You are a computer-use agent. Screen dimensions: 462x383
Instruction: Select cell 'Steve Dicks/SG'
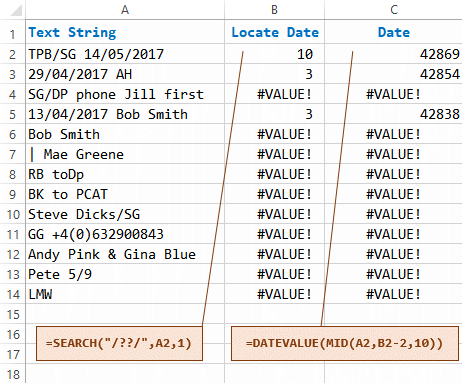125,214
